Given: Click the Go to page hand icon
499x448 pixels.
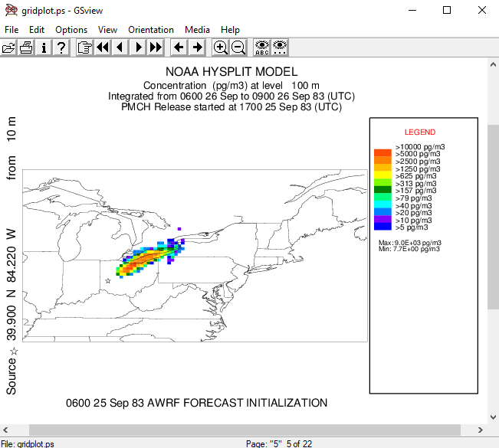Looking at the screenshot, I should [x=84, y=47].
